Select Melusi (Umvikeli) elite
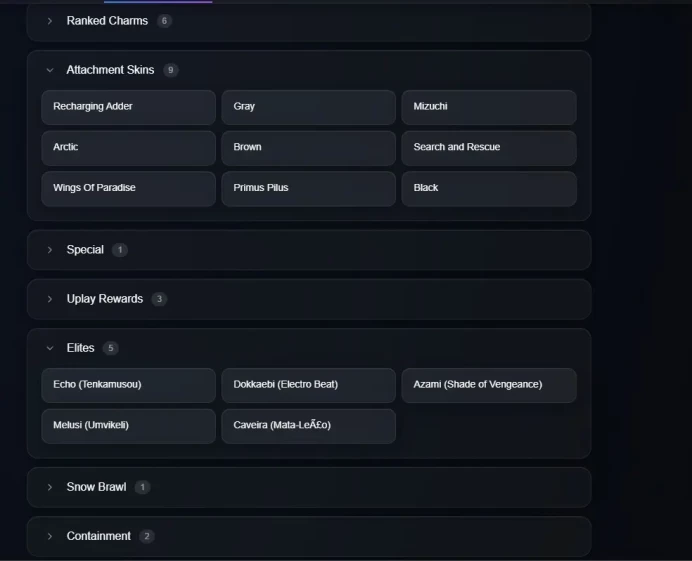The height and width of the screenshot is (561, 692). (128, 426)
